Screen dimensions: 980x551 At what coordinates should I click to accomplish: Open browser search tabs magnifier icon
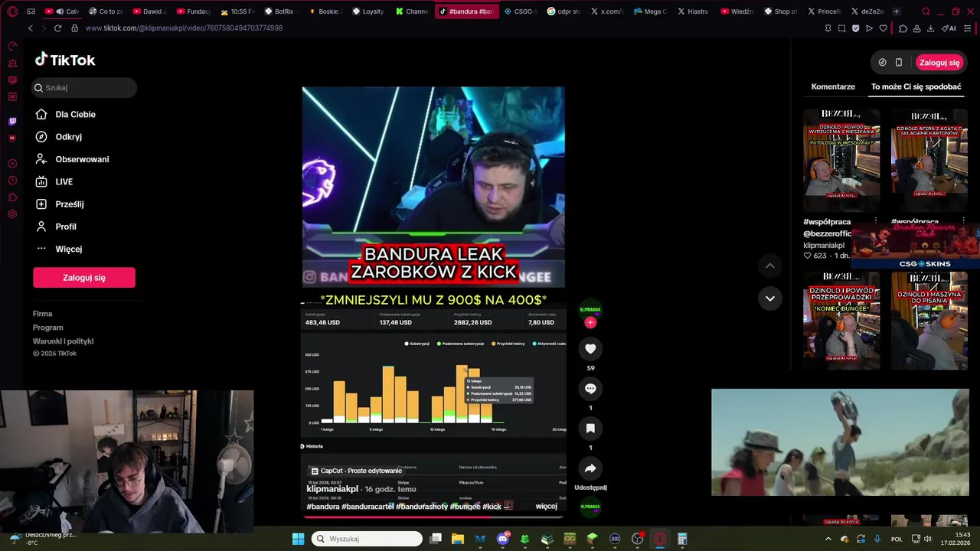point(926,11)
